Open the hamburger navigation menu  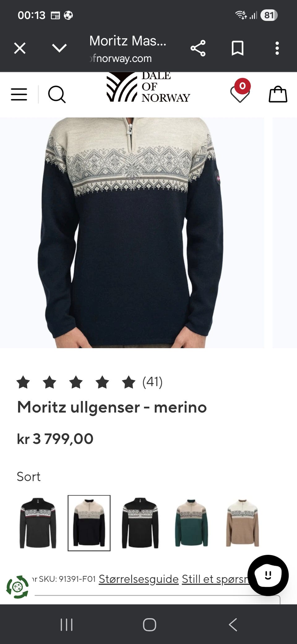coord(19,94)
